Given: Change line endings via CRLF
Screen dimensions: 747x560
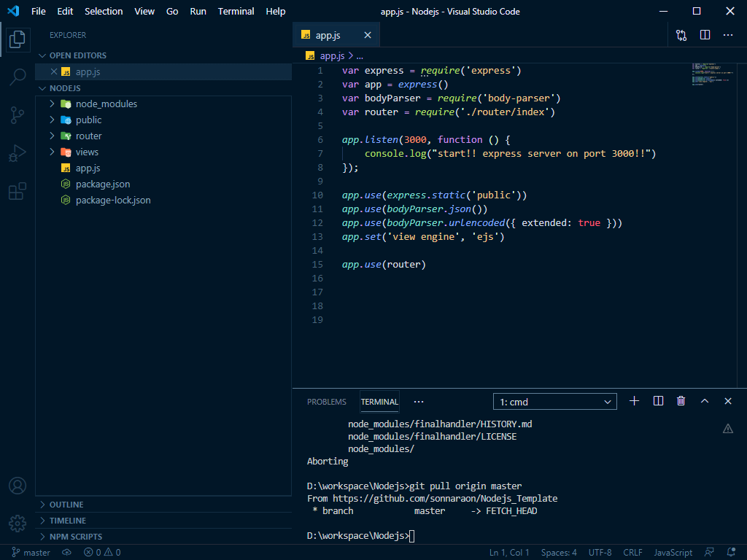Looking at the screenshot, I should tap(632, 553).
